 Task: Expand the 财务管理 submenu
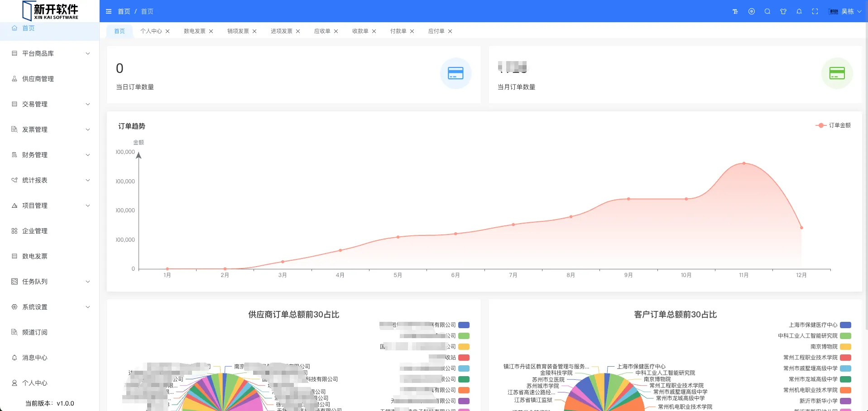[50, 155]
